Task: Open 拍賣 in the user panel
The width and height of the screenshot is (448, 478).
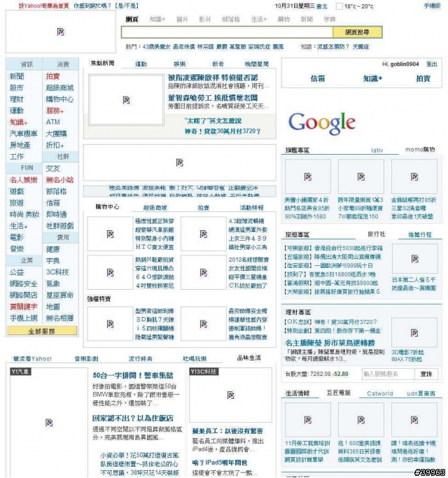Action: [x=423, y=78]
